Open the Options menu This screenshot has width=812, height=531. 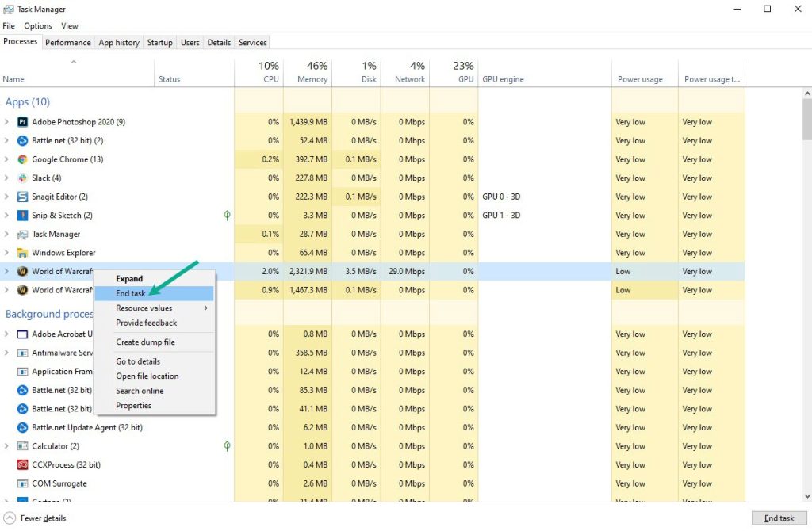coord(38,26)
